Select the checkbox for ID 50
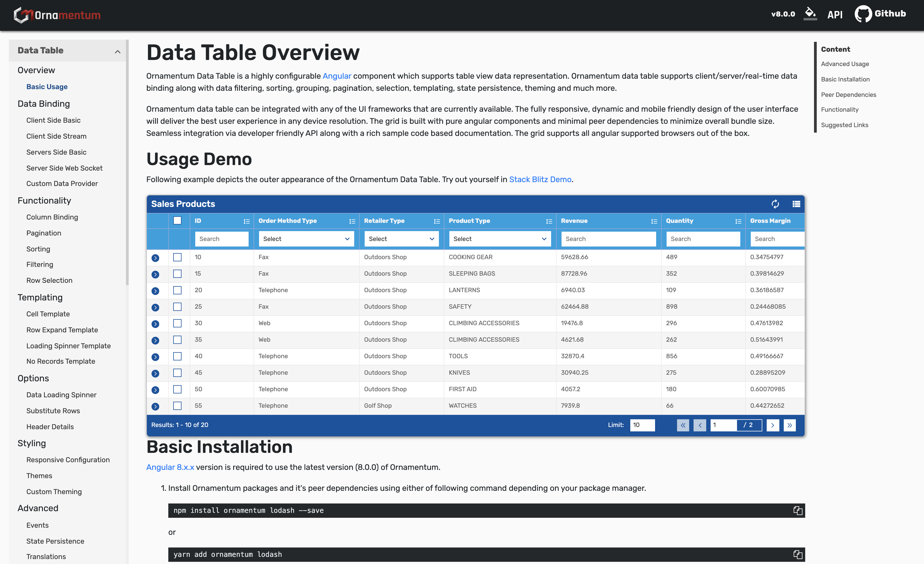 (177, 389)
